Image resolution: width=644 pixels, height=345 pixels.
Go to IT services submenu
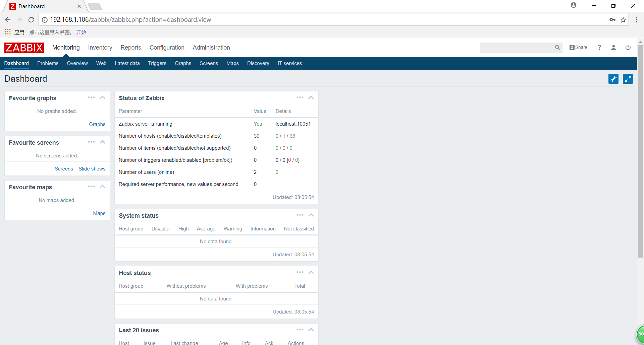[x=290, y=63]
